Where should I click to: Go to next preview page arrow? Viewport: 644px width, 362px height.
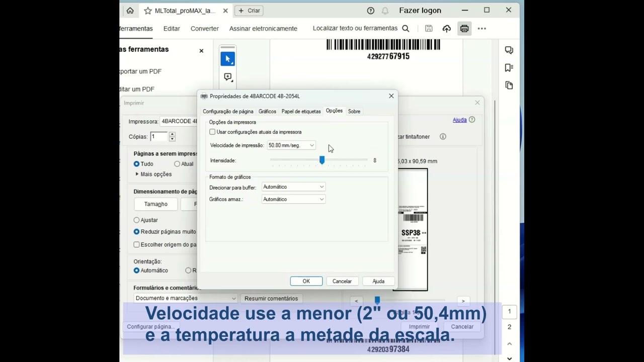[x=463, y=301]
